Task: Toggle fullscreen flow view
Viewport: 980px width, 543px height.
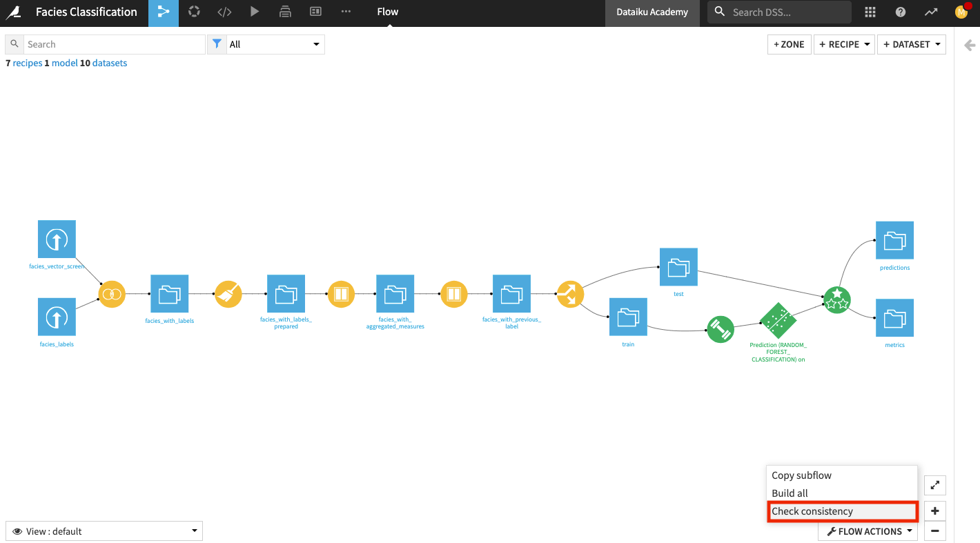Action: point(935,485)
